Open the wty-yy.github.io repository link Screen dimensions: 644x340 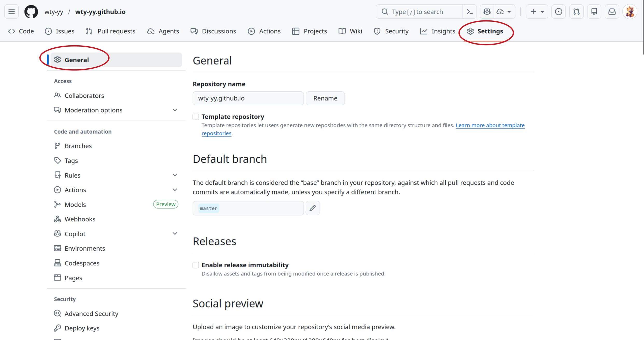(100, 12)
